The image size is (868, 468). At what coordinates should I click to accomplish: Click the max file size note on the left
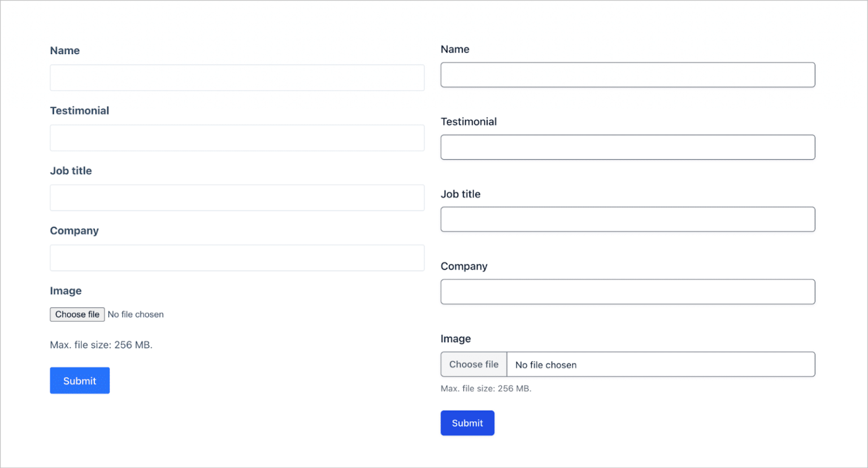point(101,344)
